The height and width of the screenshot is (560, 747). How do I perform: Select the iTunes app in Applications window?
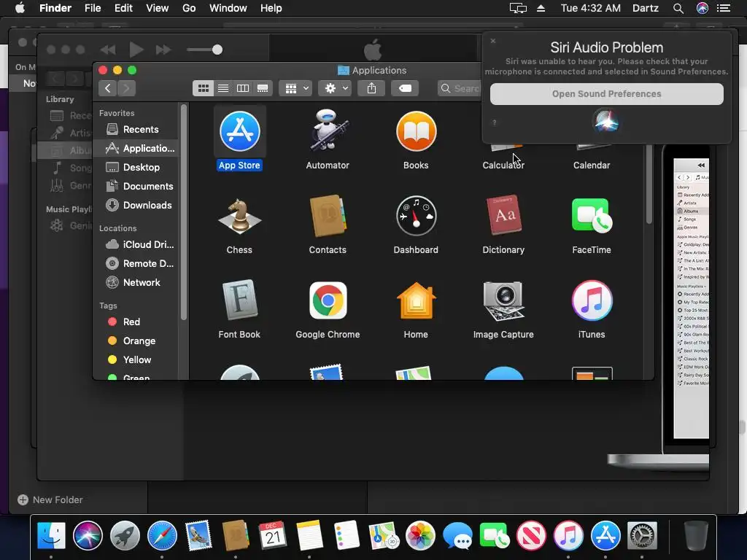click(592, 300)
